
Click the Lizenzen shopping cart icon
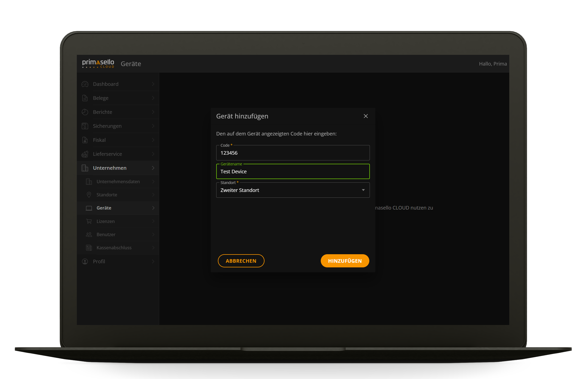[89, 221]
